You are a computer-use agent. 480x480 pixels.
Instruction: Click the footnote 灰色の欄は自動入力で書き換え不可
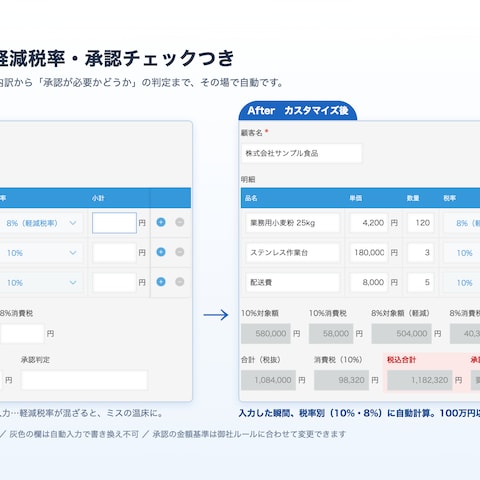click(74, 434)
